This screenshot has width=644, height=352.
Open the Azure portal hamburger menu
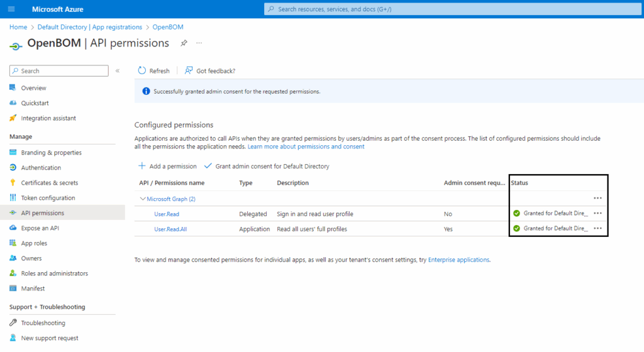pos(11,9)
